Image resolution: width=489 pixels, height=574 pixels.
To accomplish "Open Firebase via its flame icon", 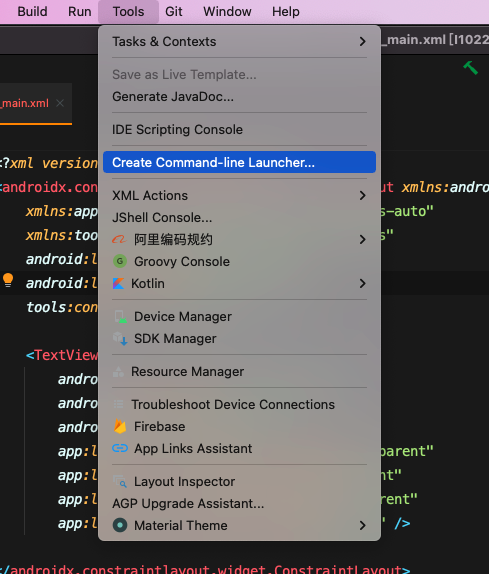I will (x=120, y=426).
